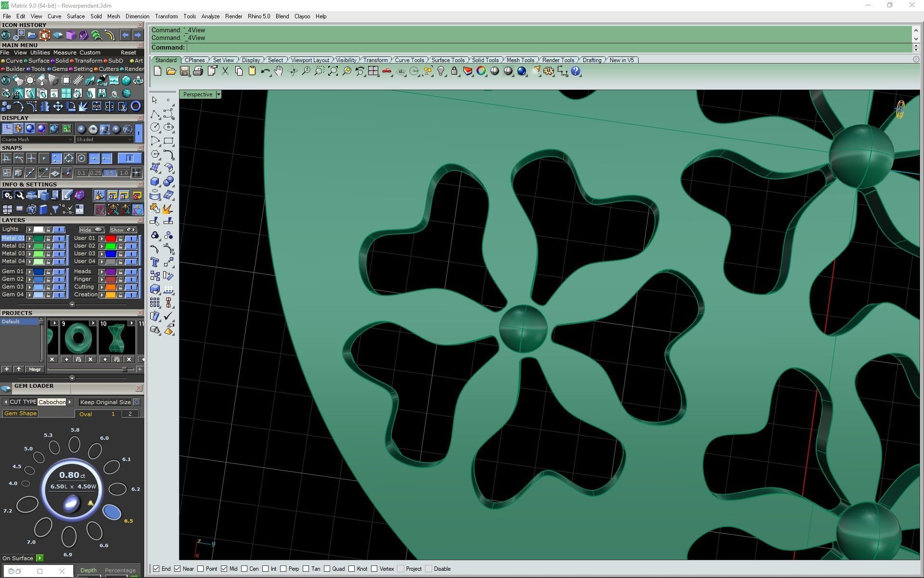This screenshot has width=924, height=578.
Task: Open the Surface menu in menu bar
Action: point(76,16)
